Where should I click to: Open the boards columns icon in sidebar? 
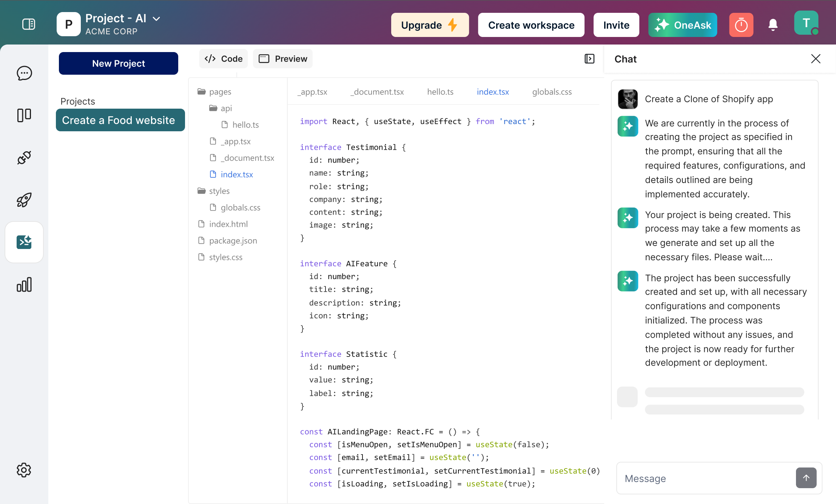click(x=24, y=115)
